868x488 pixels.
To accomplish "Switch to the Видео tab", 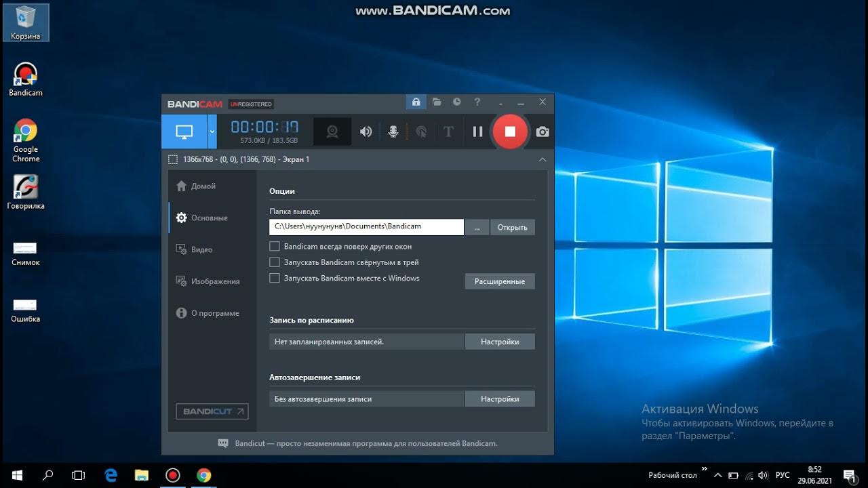I will (x=195, y=249).
